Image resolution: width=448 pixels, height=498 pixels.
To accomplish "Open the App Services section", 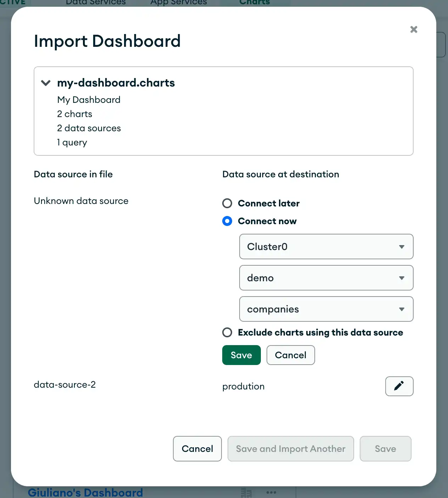I will [179, 3].
